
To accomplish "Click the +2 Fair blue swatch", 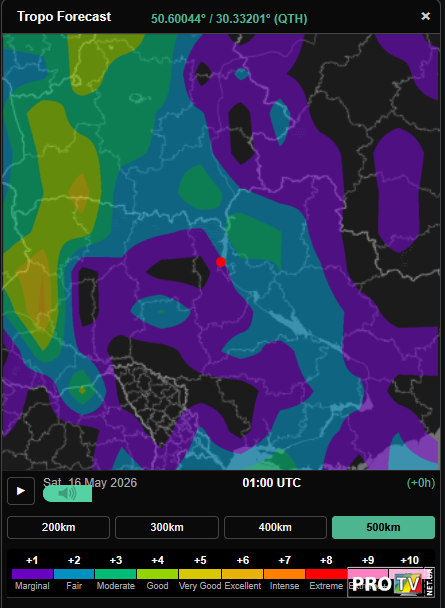I will (74, 574).
